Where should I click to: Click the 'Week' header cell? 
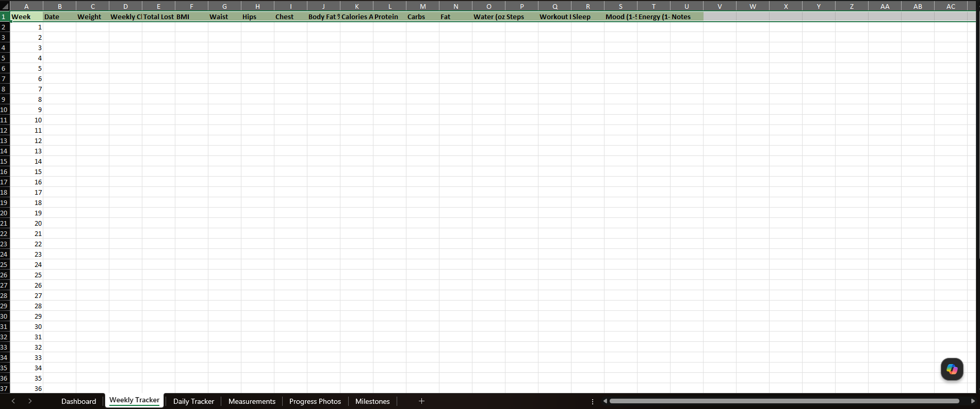[x=26, y=17]
